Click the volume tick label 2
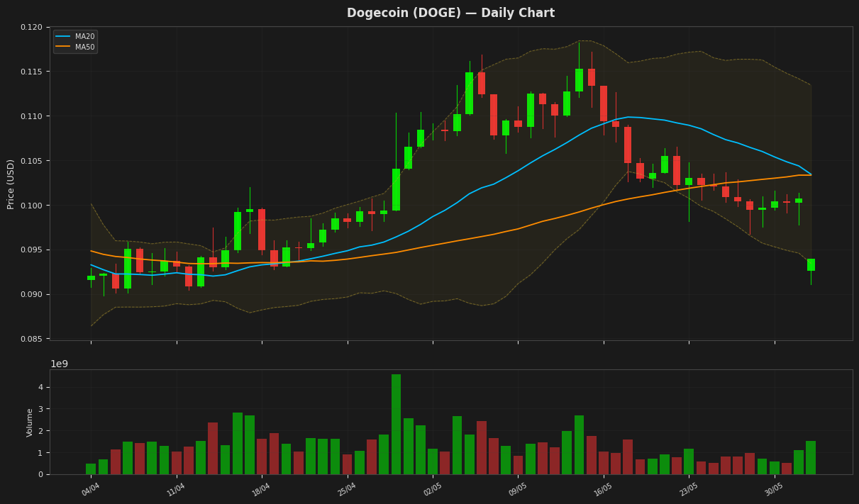This screenshot has width=859, height=504. [40, 431]
